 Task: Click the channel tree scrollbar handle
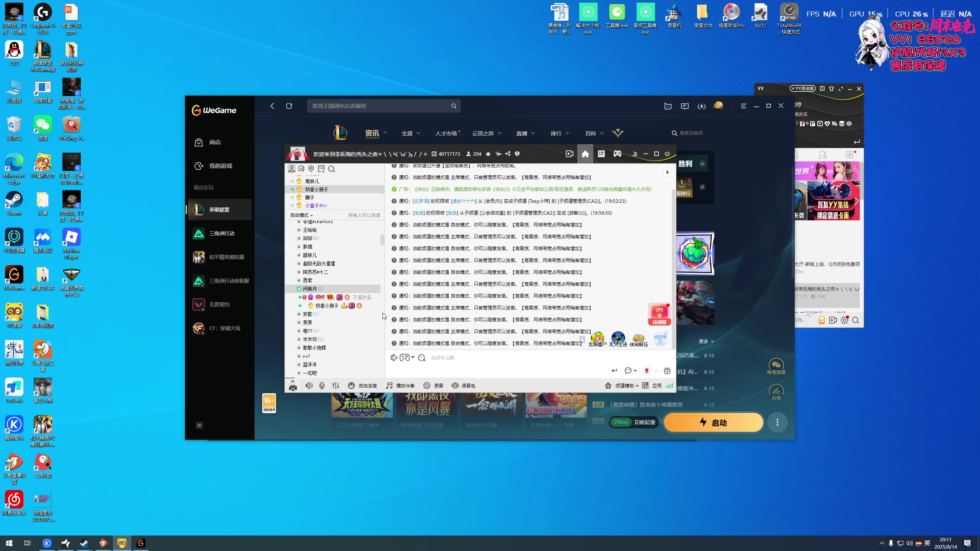(x=382, y=240)
